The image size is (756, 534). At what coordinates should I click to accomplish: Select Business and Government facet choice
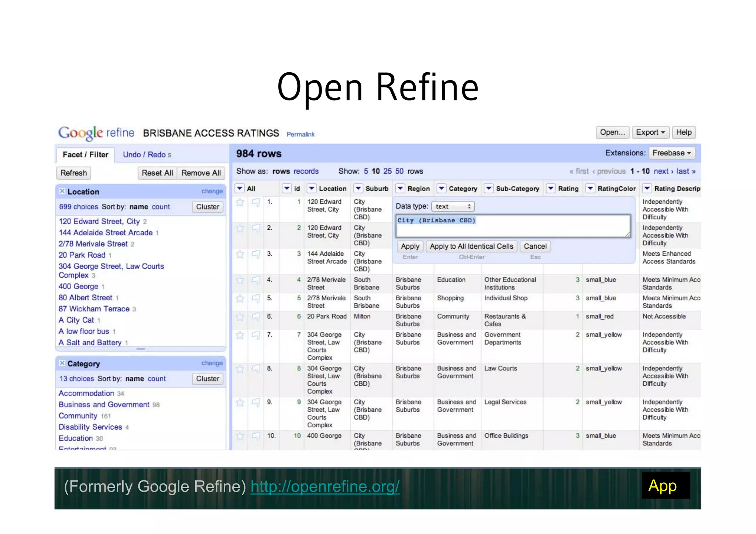[x=104, y=404]
